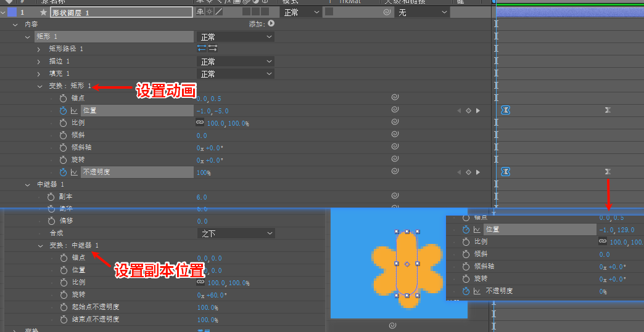Click the 形状图层 1 name field
Image resolution: width=644 pixels, height=332 pixels.
122,12
